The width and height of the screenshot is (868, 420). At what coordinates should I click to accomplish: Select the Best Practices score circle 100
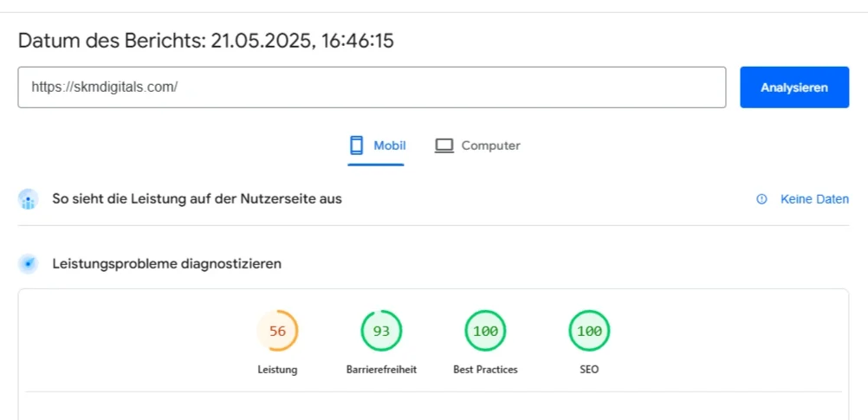coord(485,331)
